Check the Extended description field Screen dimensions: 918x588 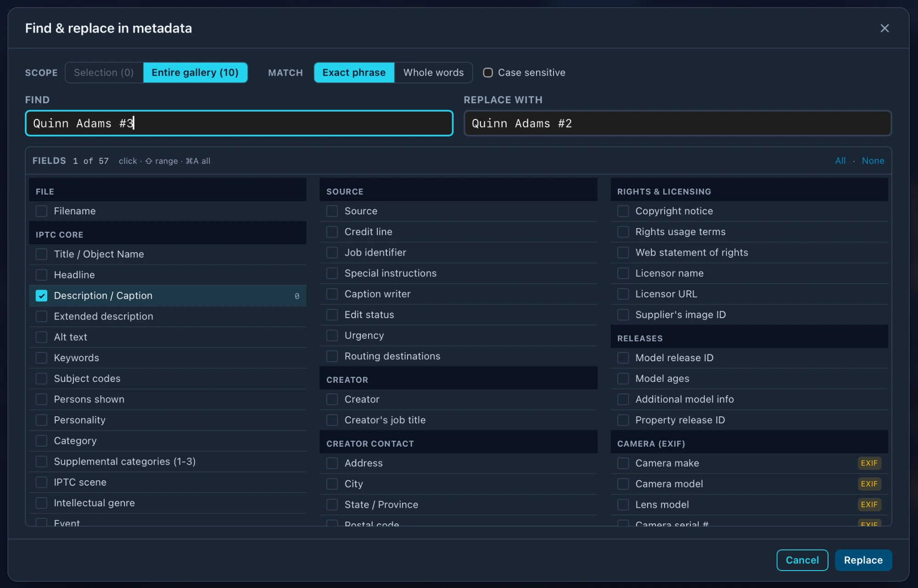41,316
